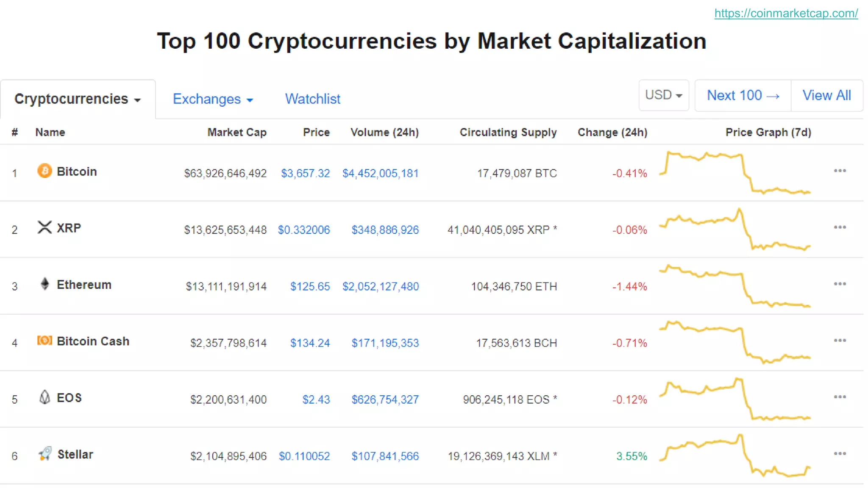This screenshot has width=868, height=488.
Task: Click the Bitcoin coin logo icon
Action: 45,171
